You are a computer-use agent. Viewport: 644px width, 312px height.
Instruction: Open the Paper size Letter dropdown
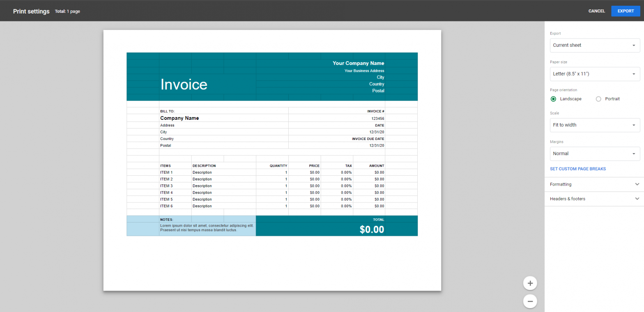tap(595, 74)
